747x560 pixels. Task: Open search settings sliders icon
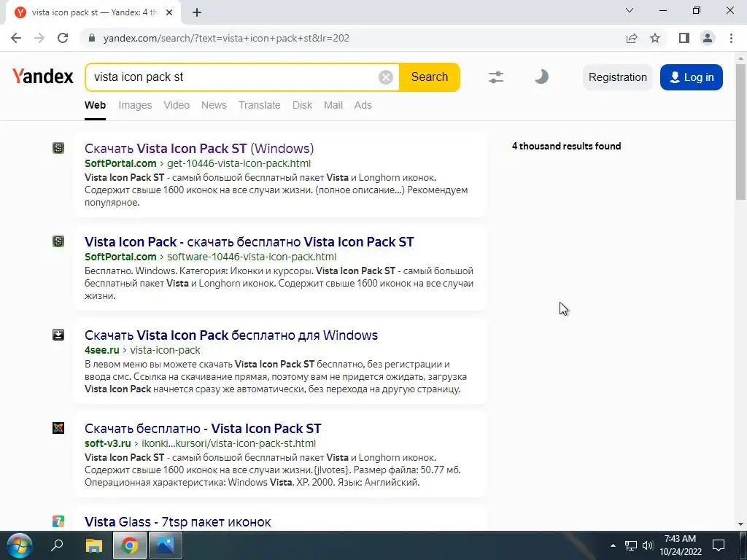[x=496, y=77]
